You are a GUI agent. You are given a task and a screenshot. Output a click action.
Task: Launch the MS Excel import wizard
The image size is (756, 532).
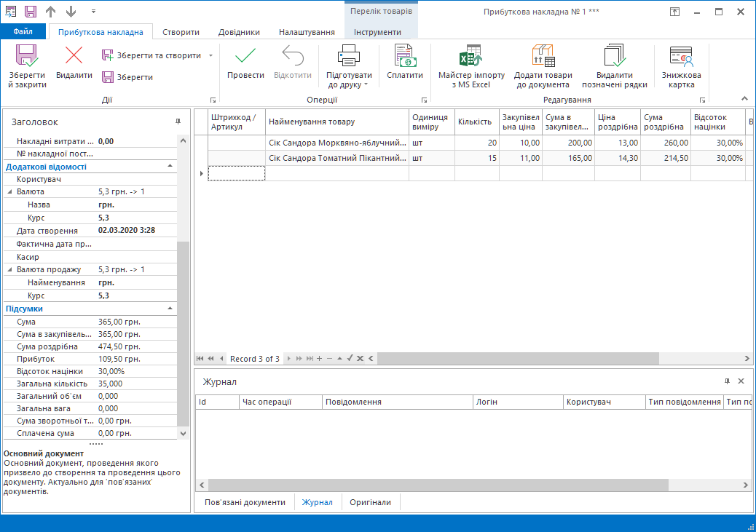[470, 57]
